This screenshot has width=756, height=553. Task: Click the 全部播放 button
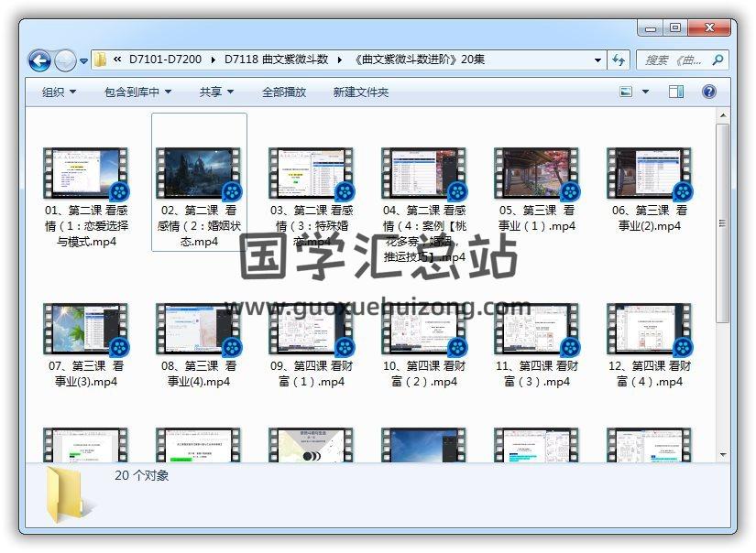284,92
